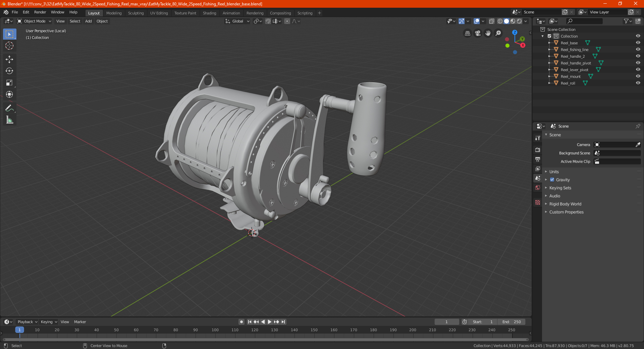The height and width of the screenshot is (349, 644).
Task: Hide Reel_roll in viewport
Action: [638, 83]
